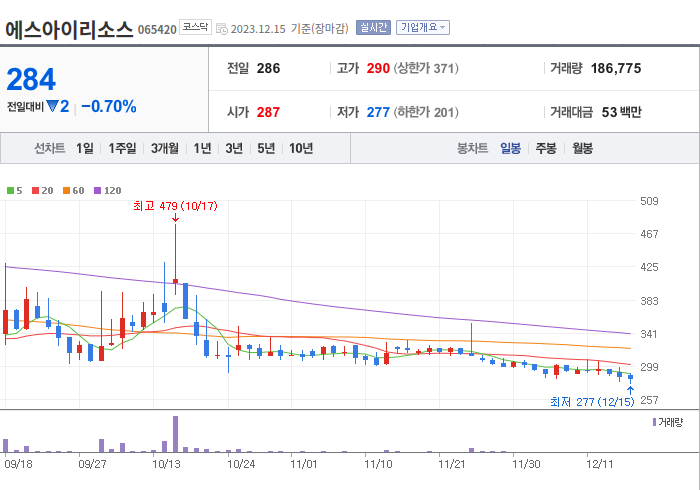Select the 10년 line chart tab

301,148
